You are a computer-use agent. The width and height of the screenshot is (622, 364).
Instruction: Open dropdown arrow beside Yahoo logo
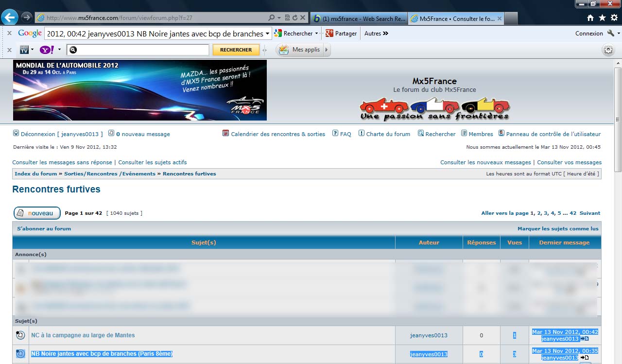click(60, 50)
